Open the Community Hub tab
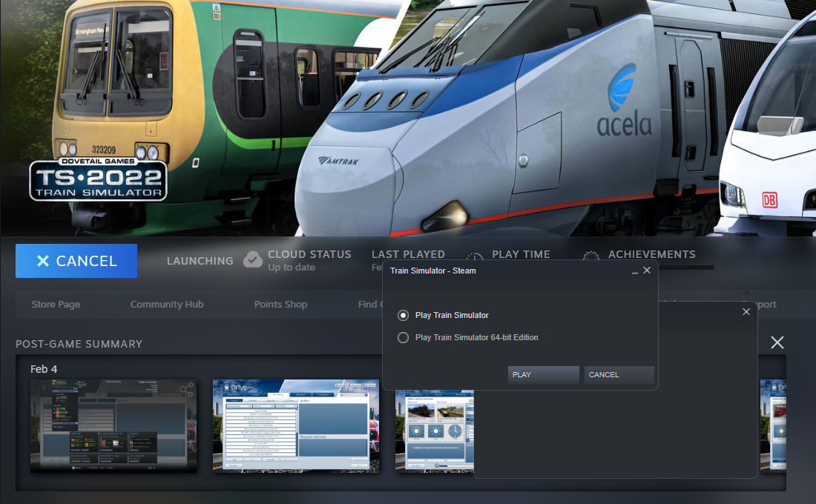 click(x=166, y=305)
